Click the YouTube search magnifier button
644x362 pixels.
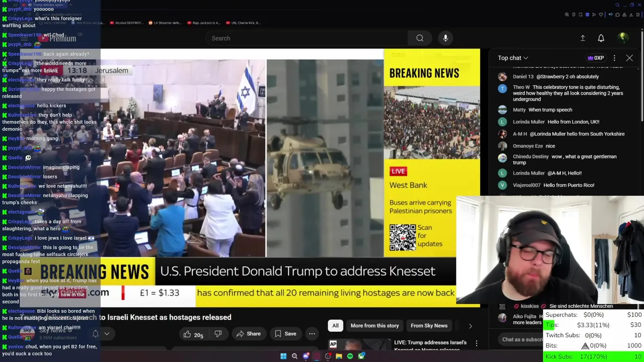(x=420, y=38)
